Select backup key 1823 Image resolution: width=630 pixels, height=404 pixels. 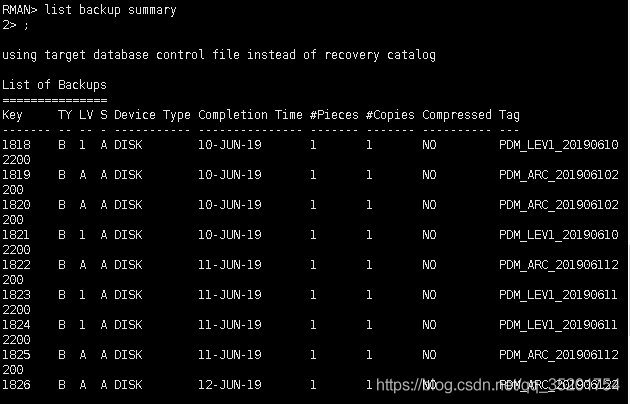[x=16, y=295]
